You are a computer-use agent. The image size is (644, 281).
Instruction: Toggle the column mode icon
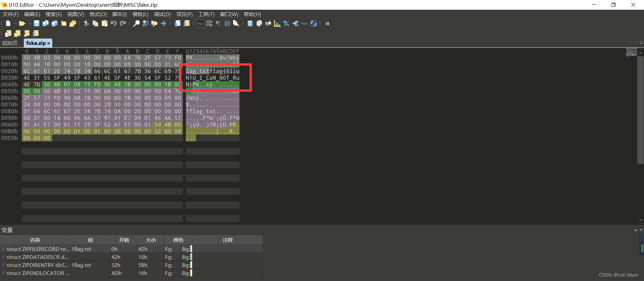(x=227, y=23)
